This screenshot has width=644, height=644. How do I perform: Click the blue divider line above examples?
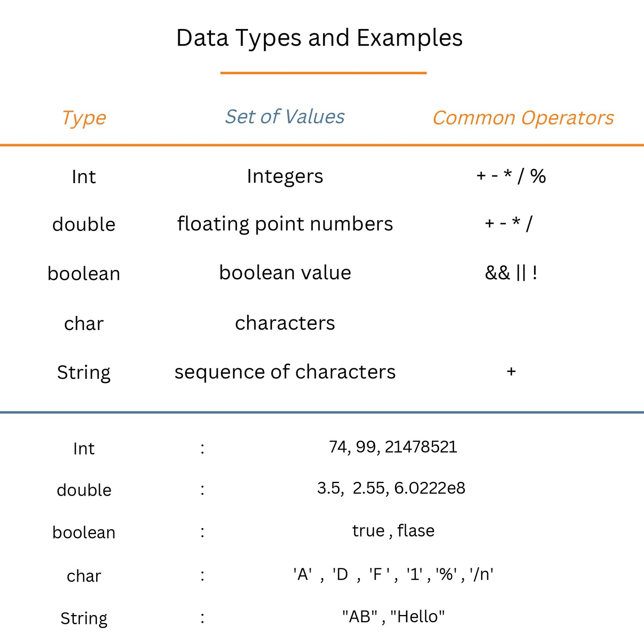tap(322, 412)
